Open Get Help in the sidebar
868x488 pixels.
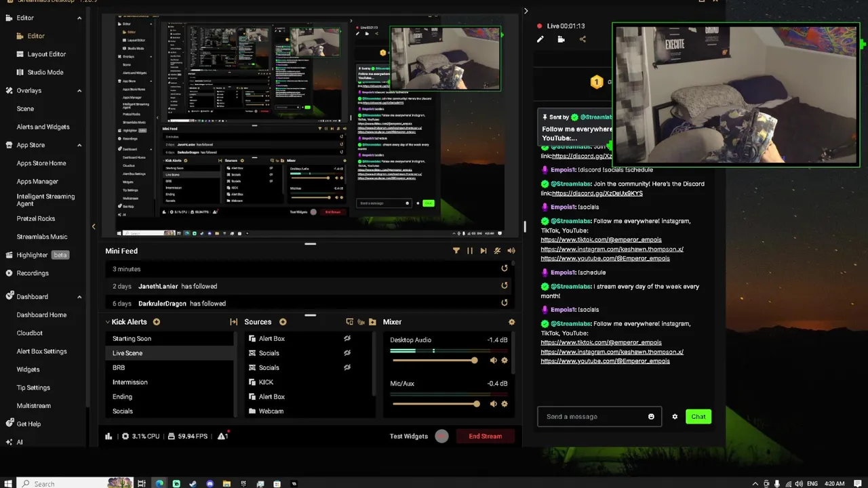pos(28,424)
